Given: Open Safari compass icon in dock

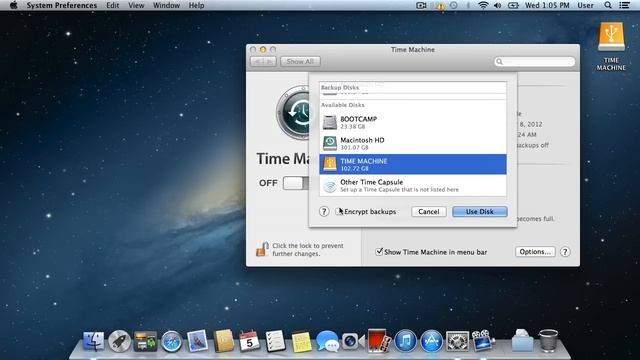Looking at the screenshot, I should point(171,341).
